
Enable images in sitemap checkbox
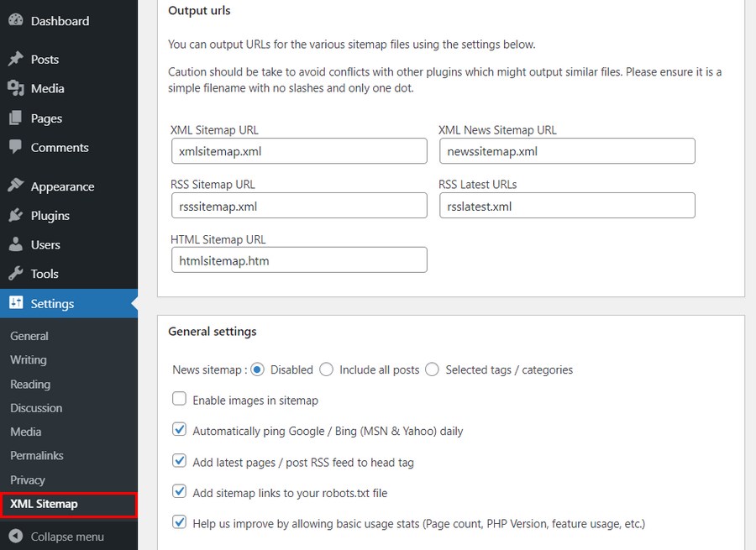click(x=180, y=399)
